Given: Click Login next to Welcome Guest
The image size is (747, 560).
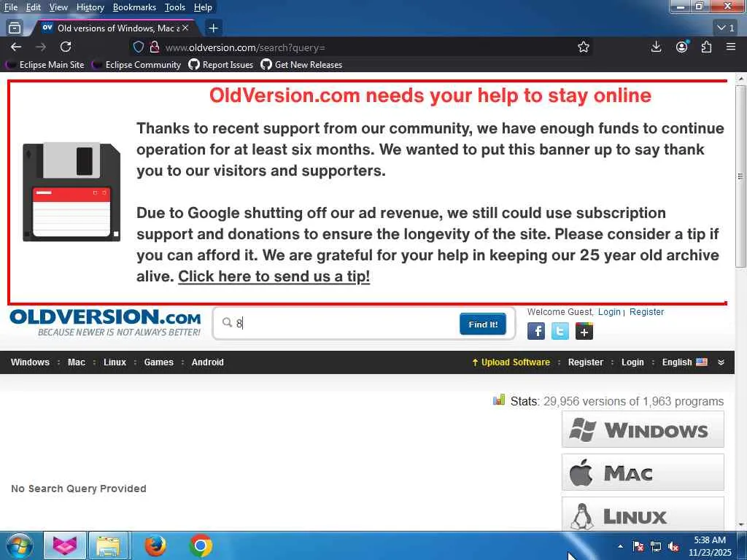Looking at the screenshot, I should (609, 312).
